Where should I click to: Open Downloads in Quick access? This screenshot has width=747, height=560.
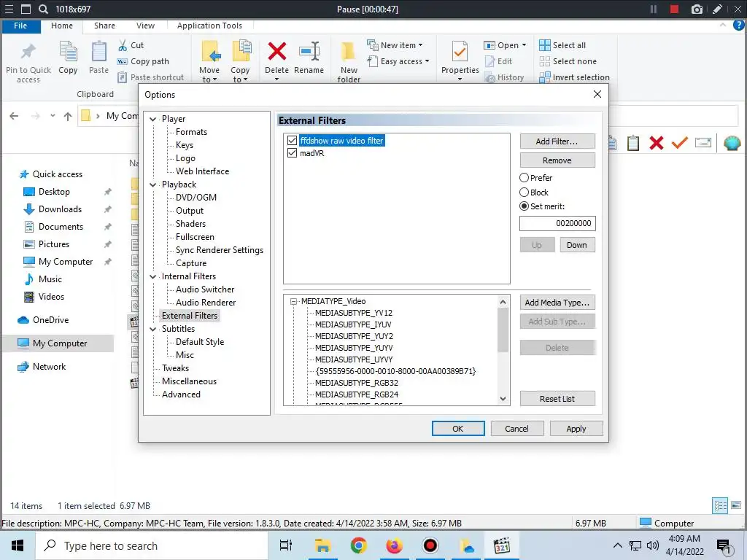point(60,209)
